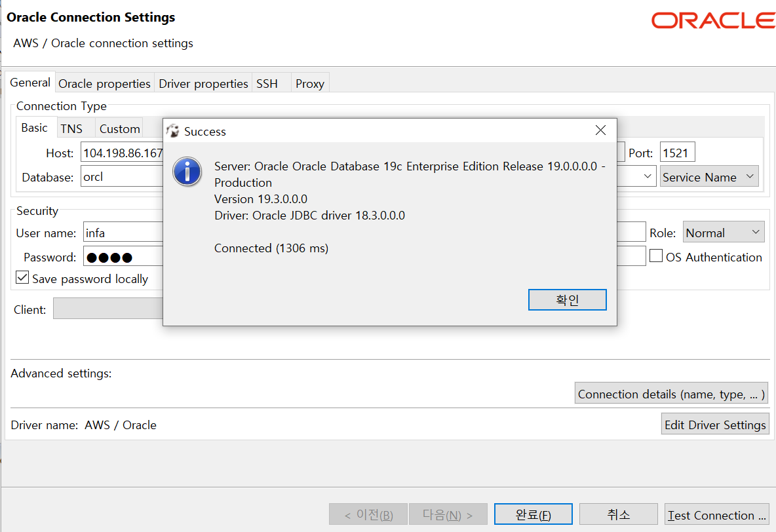Toggle Save password locally checkbox
The height and width of the screenshot is (532, 776).
pyautogui.click(x=23, y=278)
